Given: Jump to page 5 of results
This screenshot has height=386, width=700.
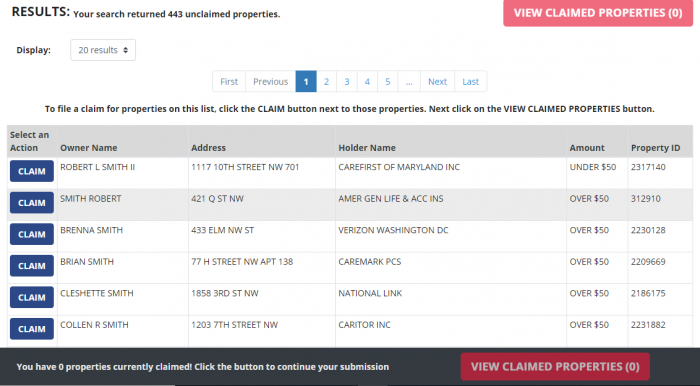Looking at the screenshot, I should (388, 82).
